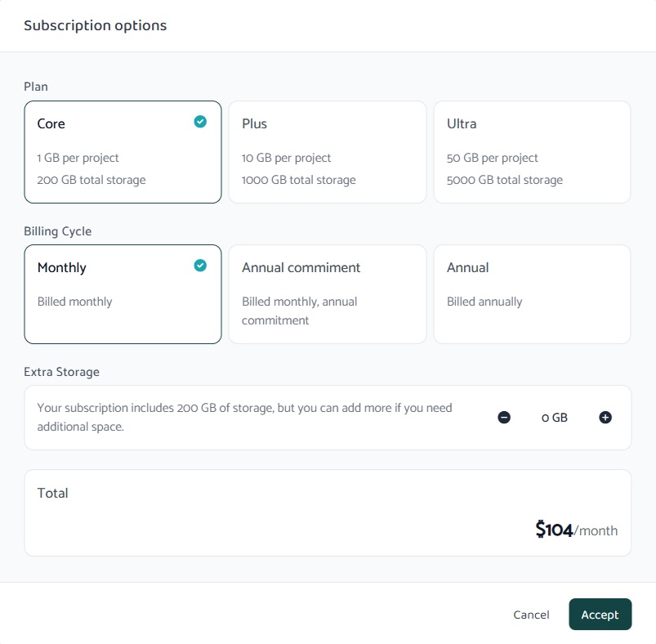Click the Billing Cycle section label

pos(58,231)
